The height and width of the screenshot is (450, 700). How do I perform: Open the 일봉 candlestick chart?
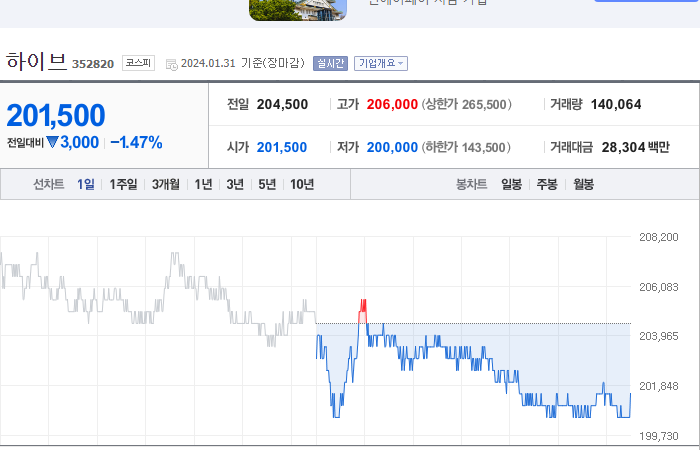[x=512, y=184]
